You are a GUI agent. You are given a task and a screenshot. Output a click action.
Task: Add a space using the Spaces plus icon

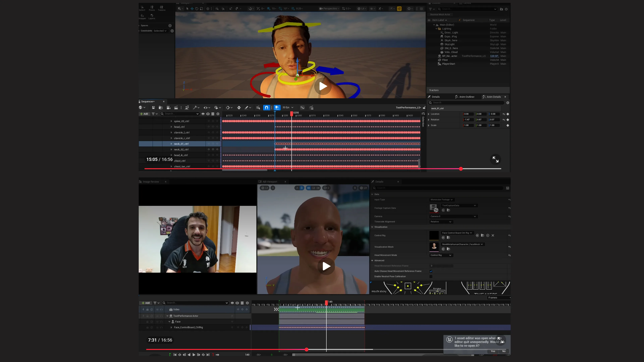point(170,25)
